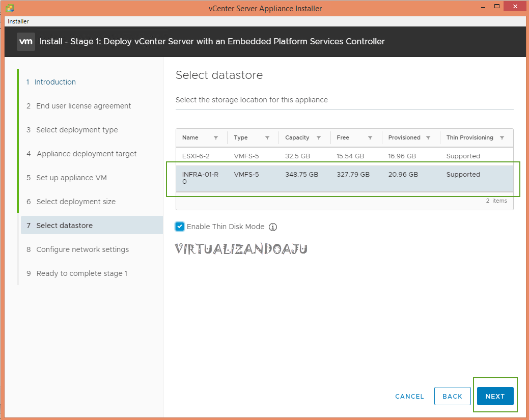
Task: Disable the Enable Thin Disk Mode checkbox
Action: point(180,227)
